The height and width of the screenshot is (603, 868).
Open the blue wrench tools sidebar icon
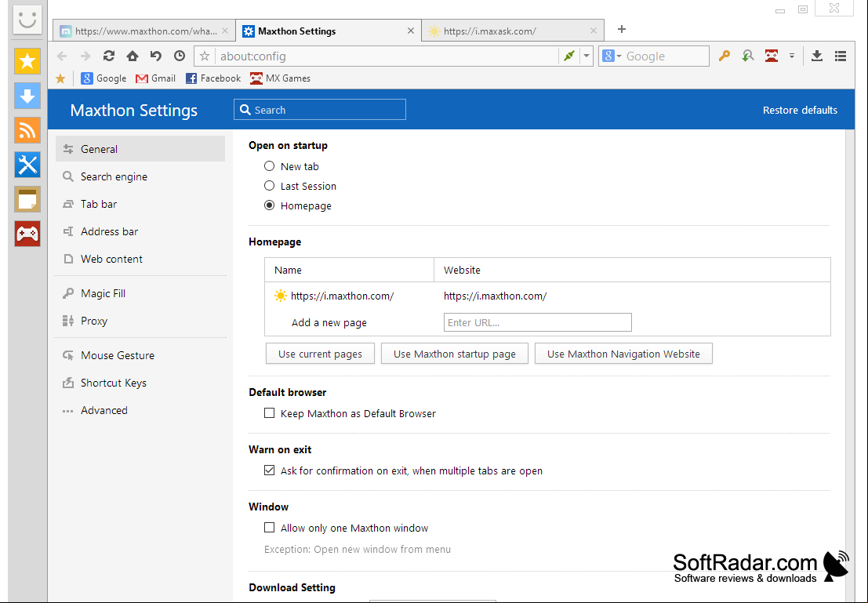(27, 165)
